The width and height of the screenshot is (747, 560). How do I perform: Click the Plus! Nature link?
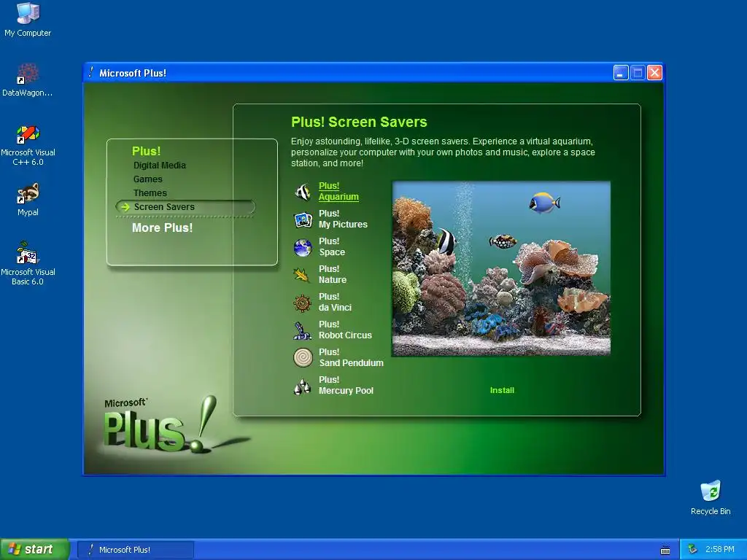coord(333,274)
